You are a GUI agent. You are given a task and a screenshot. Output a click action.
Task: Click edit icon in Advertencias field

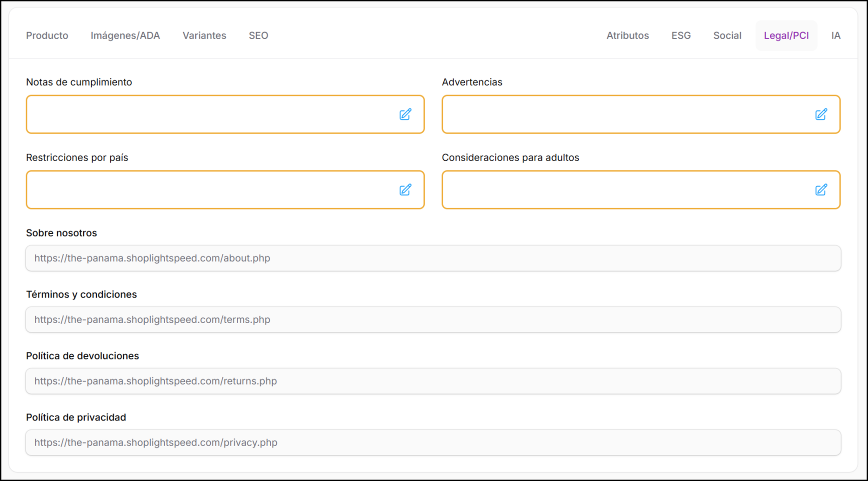(821, 115)
